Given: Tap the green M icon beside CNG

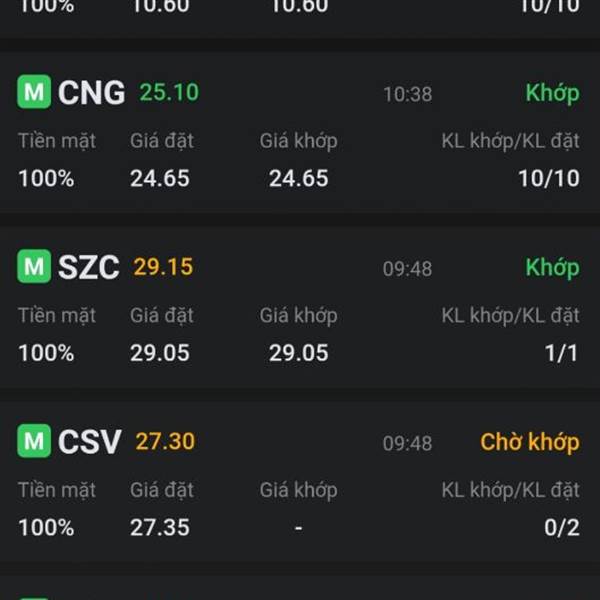Looking at the screenshot, I should (x=34, y=93).
